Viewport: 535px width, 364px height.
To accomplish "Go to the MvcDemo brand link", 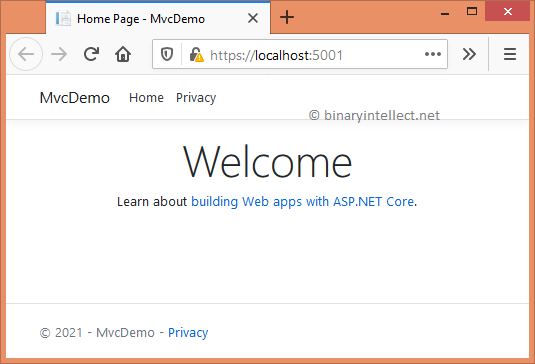I will tap(74, 98).
